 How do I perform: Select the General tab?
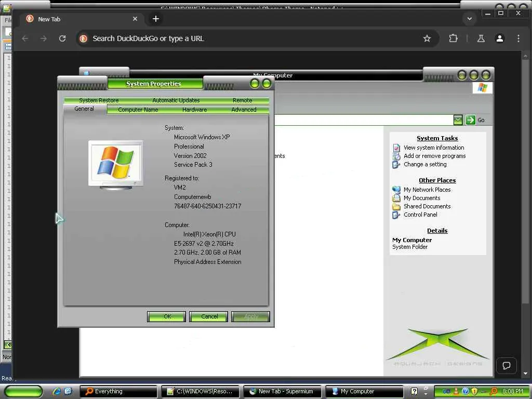(x=84, y=109)
